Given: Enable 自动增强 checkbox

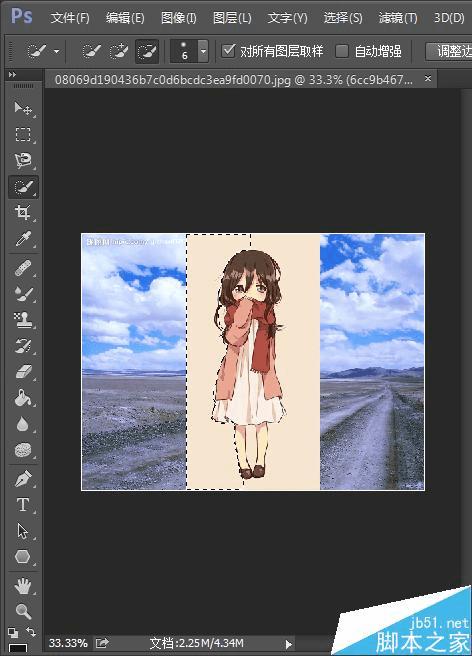Looking at the screenshot, I should click(342, 51).
